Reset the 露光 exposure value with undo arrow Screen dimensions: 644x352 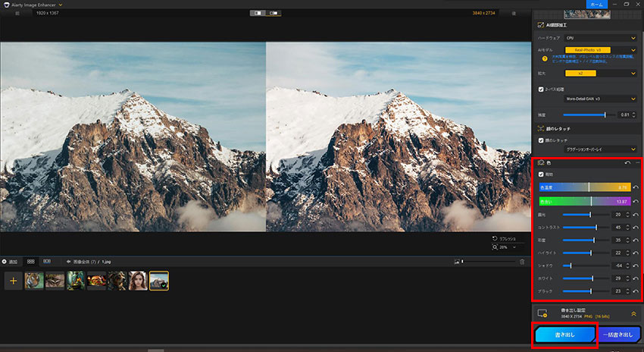coord(635,215)
